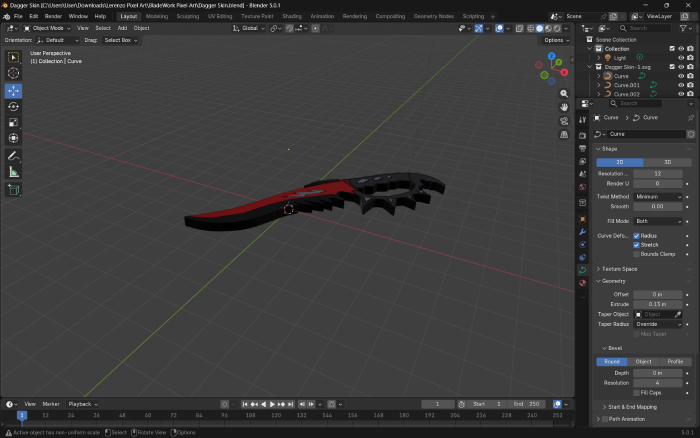Screen dimensions: 700x438
Task: Switch to the Modeling workspace tab
Action: 157,16
